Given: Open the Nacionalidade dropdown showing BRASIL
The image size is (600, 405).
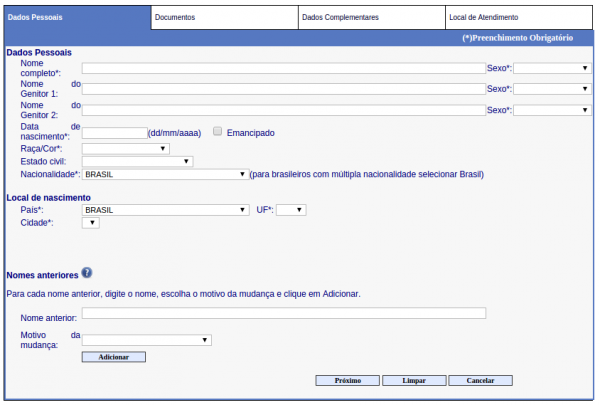Looking at the screenshot, I should (x=165, y=175).
